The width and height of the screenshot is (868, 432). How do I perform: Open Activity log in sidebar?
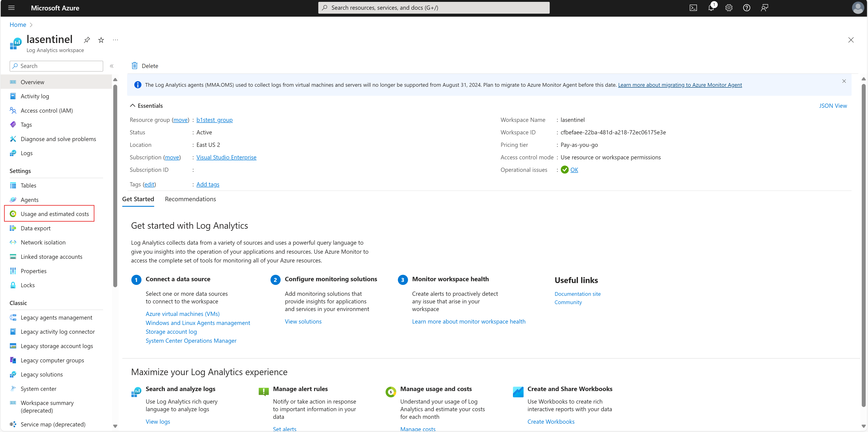click(35, 96)
